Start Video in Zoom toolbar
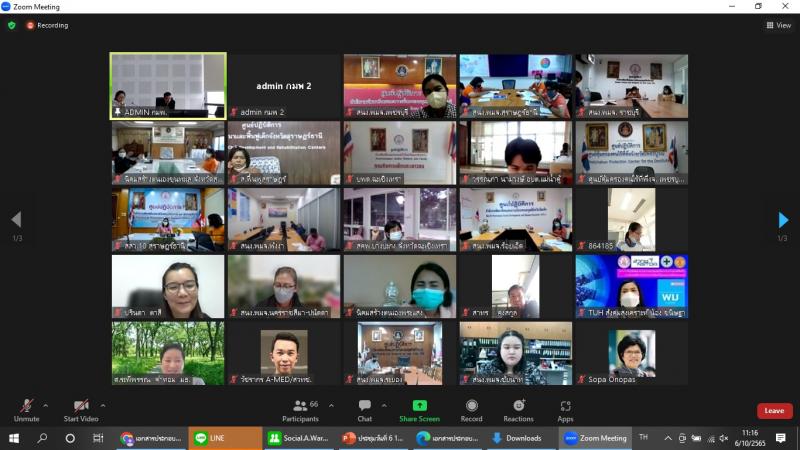This screenshot has height=450, width=800. [x=81, y=411]
